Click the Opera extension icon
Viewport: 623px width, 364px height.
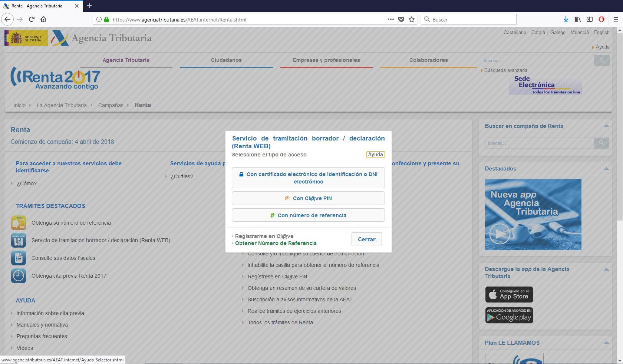pos(601,19)
